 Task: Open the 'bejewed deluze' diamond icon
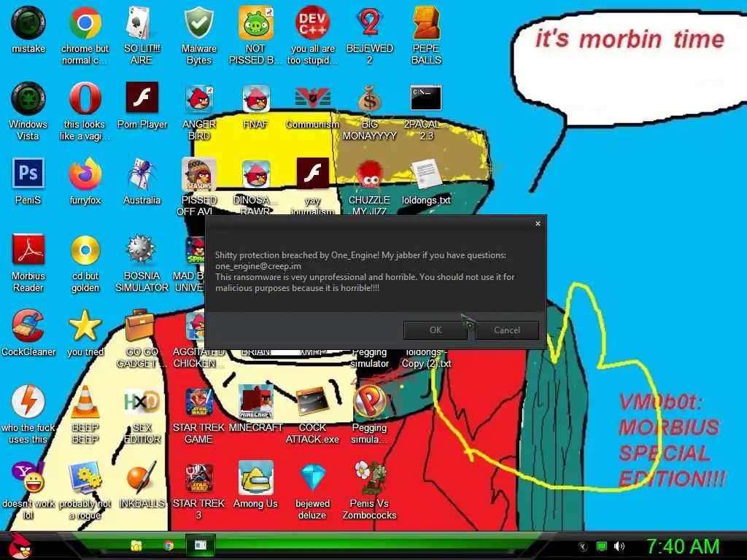click(x=312, y=477)
